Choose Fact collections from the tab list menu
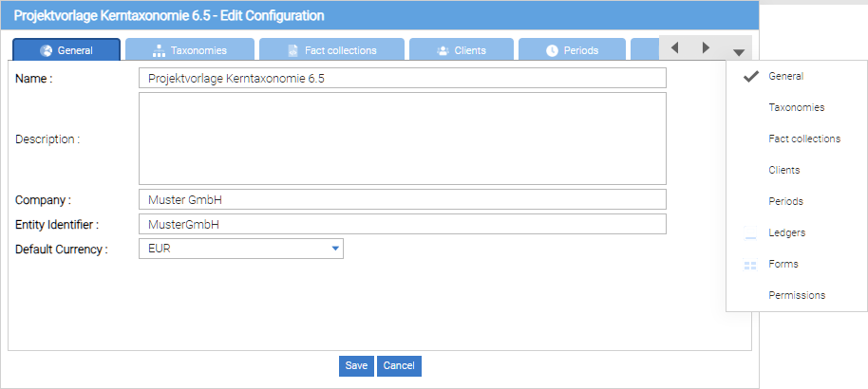 click(x=803, y=139)
